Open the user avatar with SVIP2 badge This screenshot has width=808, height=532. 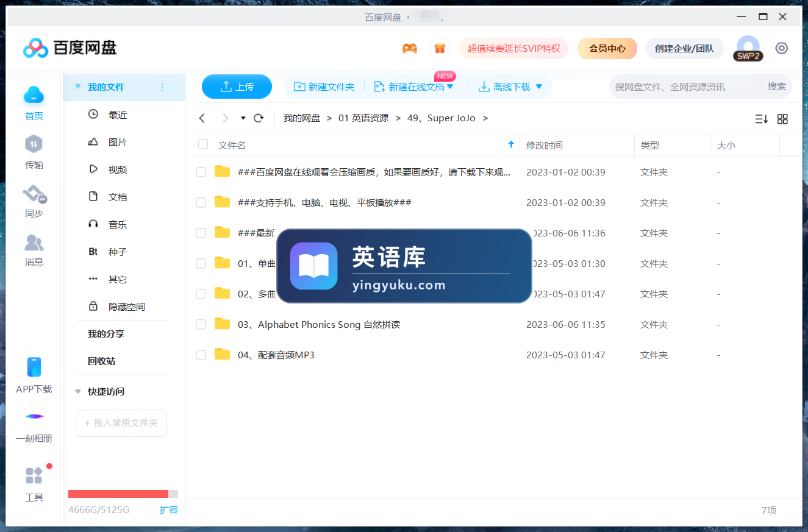pos(748,48)
